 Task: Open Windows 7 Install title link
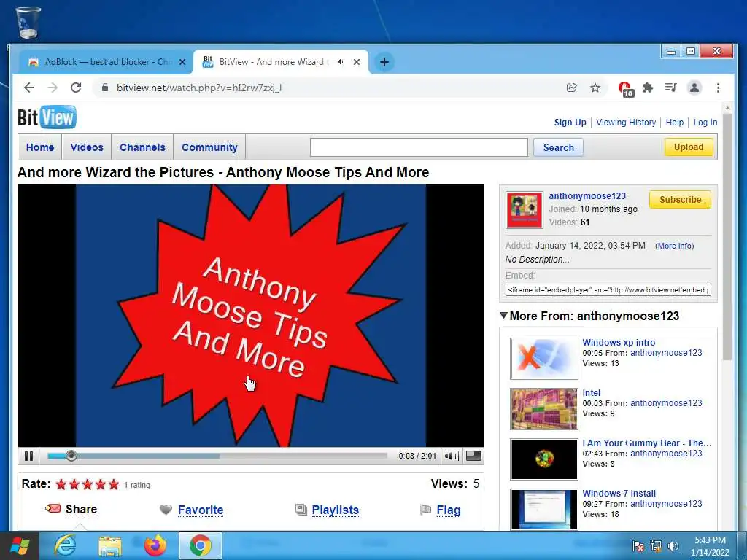click(619, 494)
